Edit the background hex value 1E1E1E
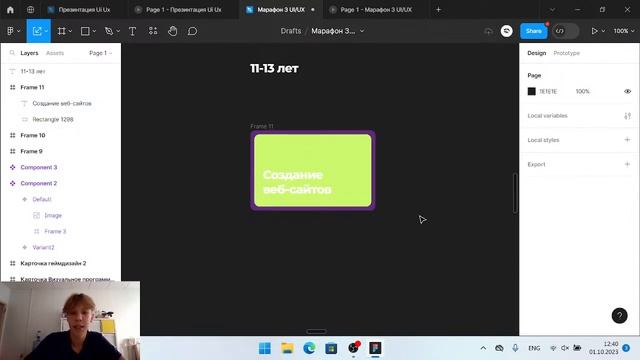Viewport: 640px width, 360px height. (548, 91)
